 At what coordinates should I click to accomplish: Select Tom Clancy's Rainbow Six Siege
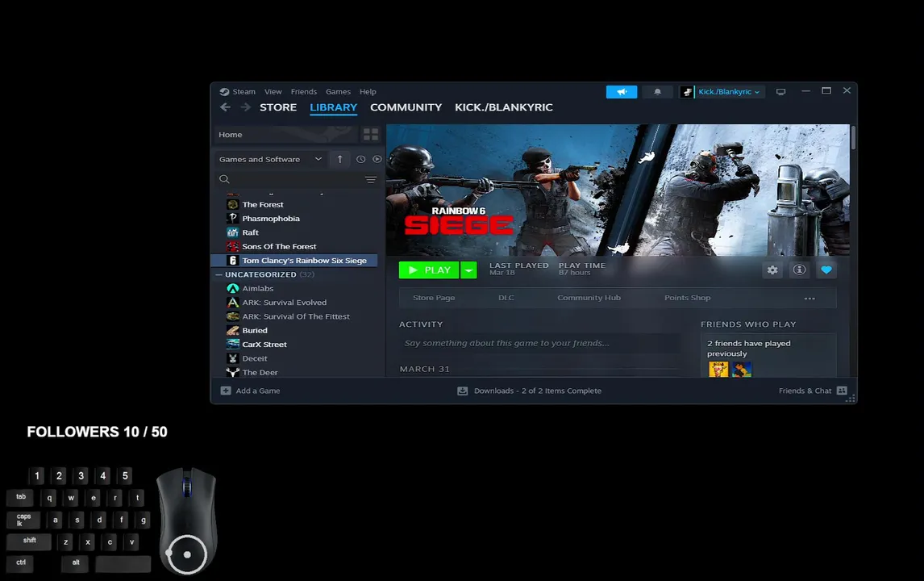[294, 261]
